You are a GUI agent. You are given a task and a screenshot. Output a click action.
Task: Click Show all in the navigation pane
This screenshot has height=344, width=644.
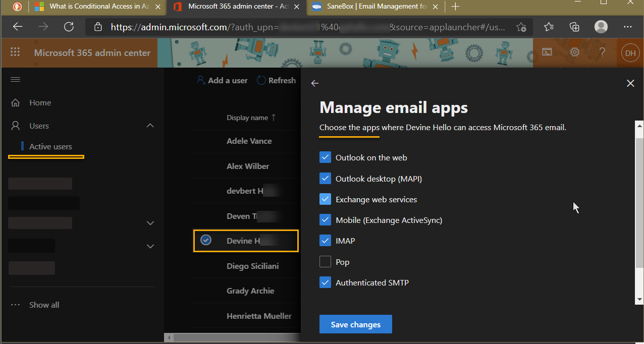click(44, 305)
